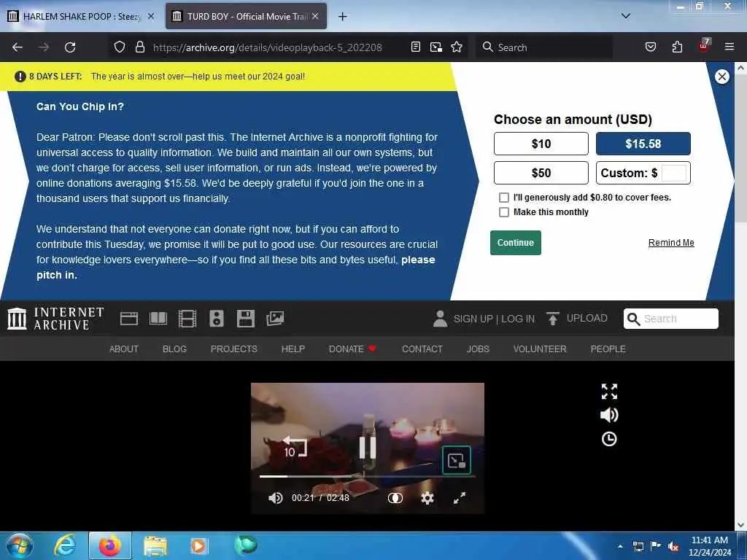
Task: Open Windows Start button
Action: (20, 545)
